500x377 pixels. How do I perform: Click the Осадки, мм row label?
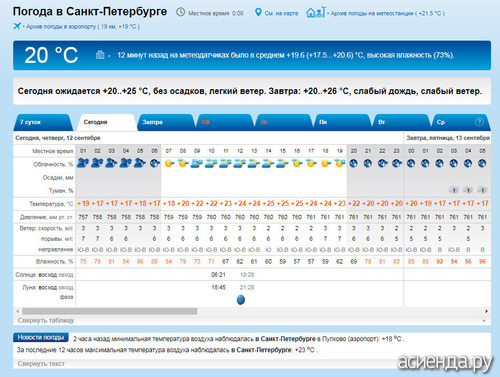[x=58, y=178]
